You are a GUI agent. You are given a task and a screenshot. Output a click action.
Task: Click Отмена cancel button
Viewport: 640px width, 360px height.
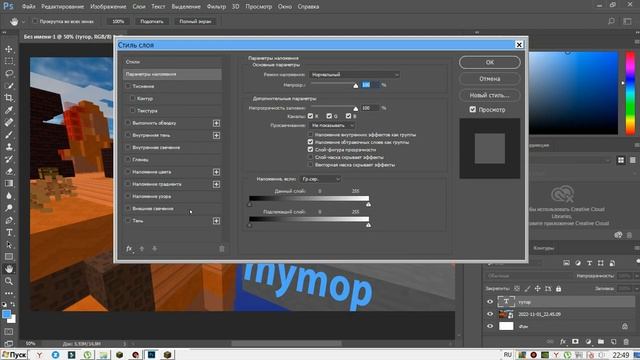(489, 79)
